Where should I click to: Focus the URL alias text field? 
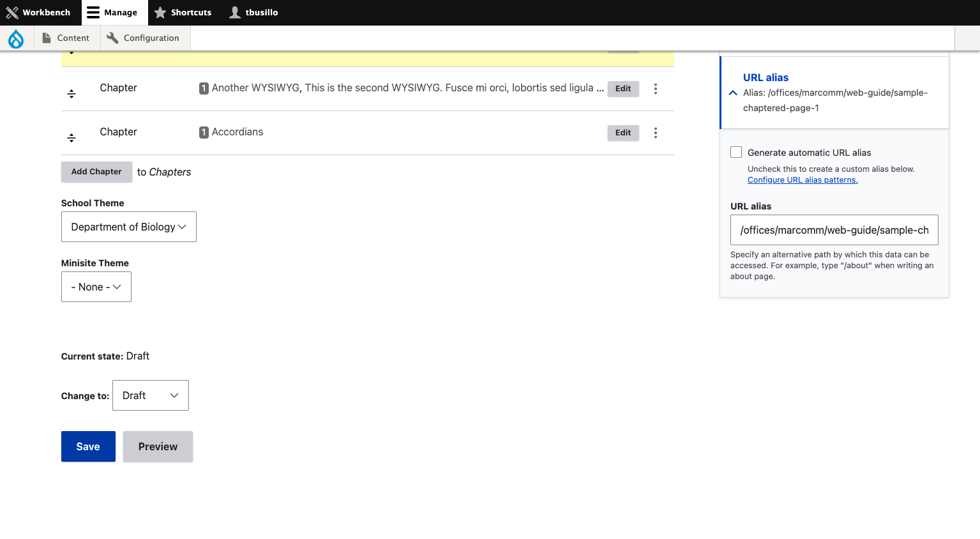(834, 230)
